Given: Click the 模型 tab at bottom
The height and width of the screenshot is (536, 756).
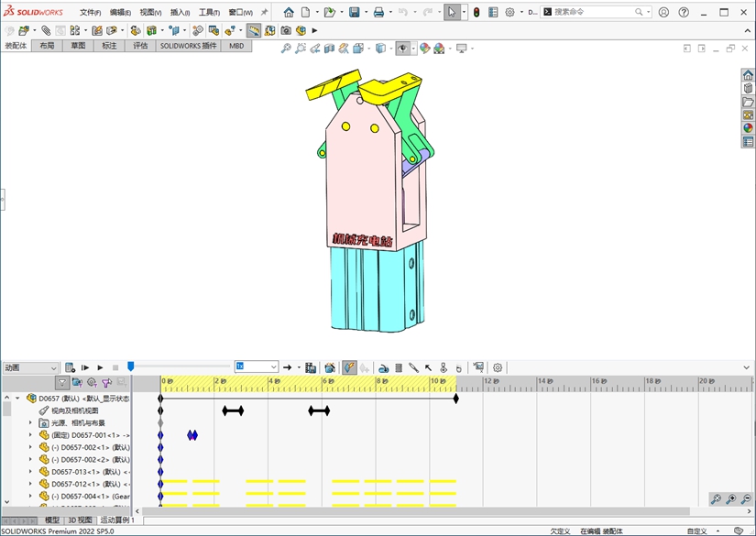Looking at the screenshot, I should [x=52, y=520].
